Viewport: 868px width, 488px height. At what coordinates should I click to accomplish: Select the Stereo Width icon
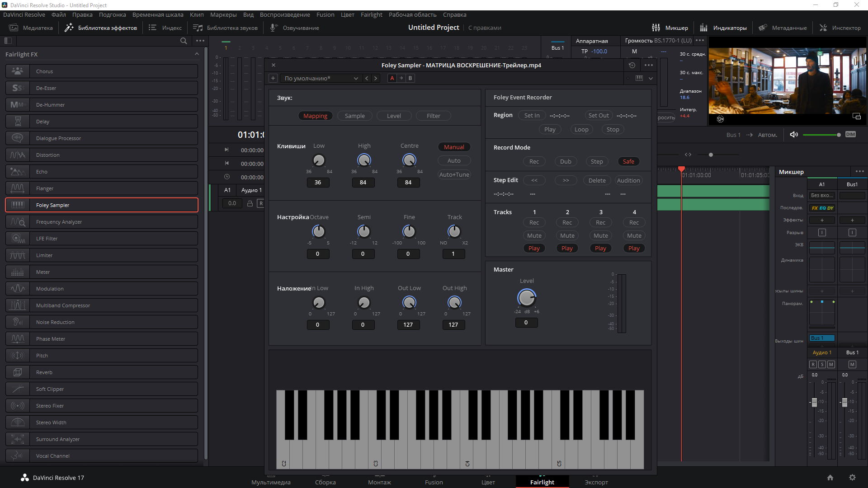[18, 422]
